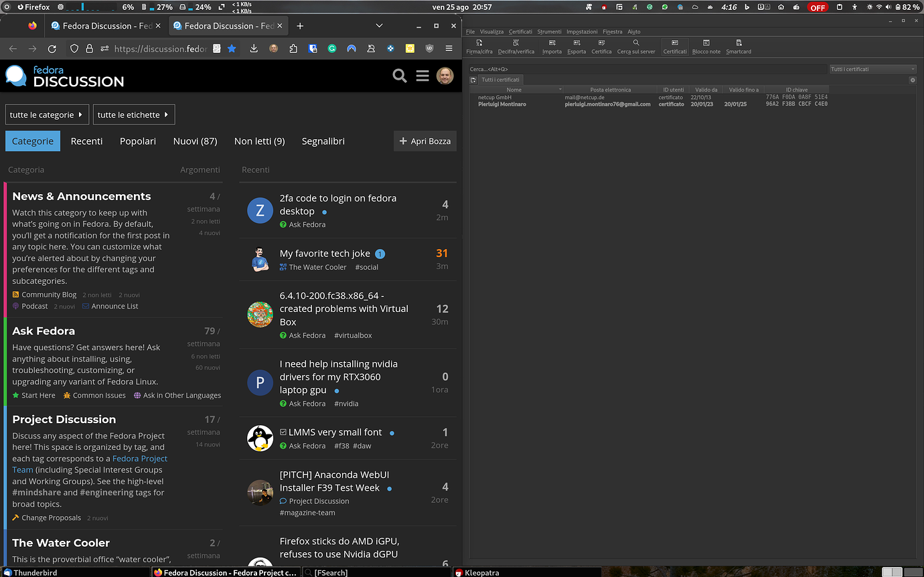This screenshot has height=577, width=924.
Task: Open Kleopatra's Esporta certificate tool
Action: point(576,46)
